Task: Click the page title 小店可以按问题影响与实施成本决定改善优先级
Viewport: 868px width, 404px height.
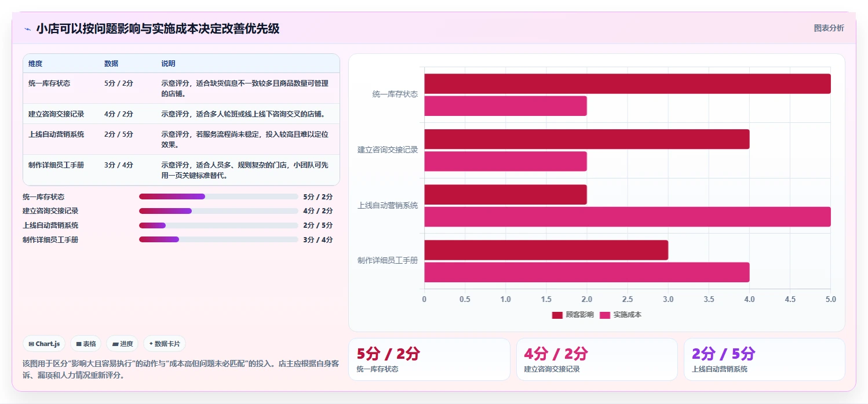Action: click(158, 28)
